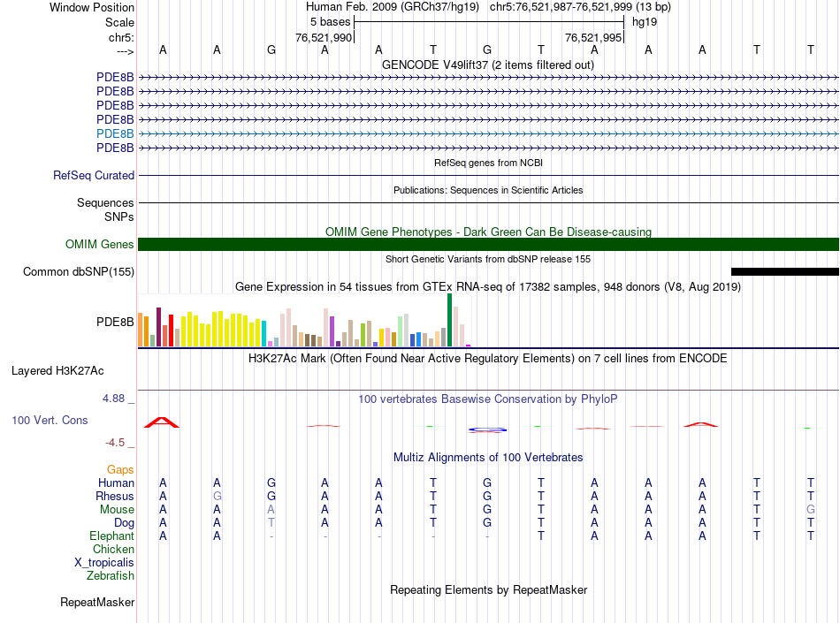Click the Multiz Alignments of 100 Vertebrates title

click(488, 458)
